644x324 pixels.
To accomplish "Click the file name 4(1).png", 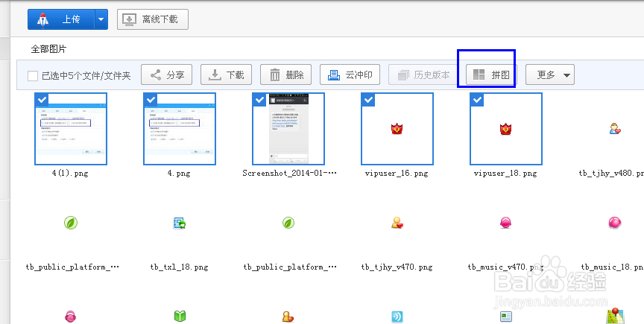I will 70,174.
